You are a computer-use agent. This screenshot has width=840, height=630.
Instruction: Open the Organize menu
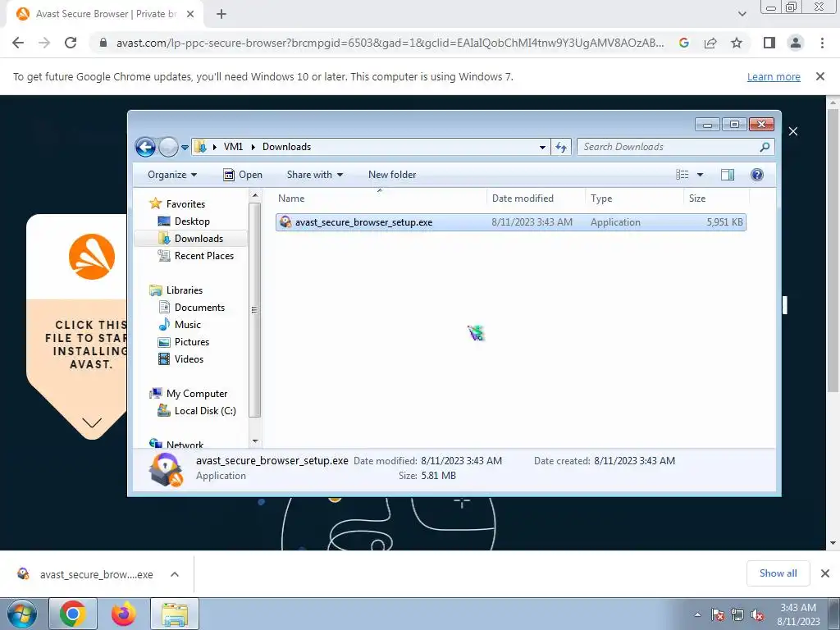click(172, 175)
